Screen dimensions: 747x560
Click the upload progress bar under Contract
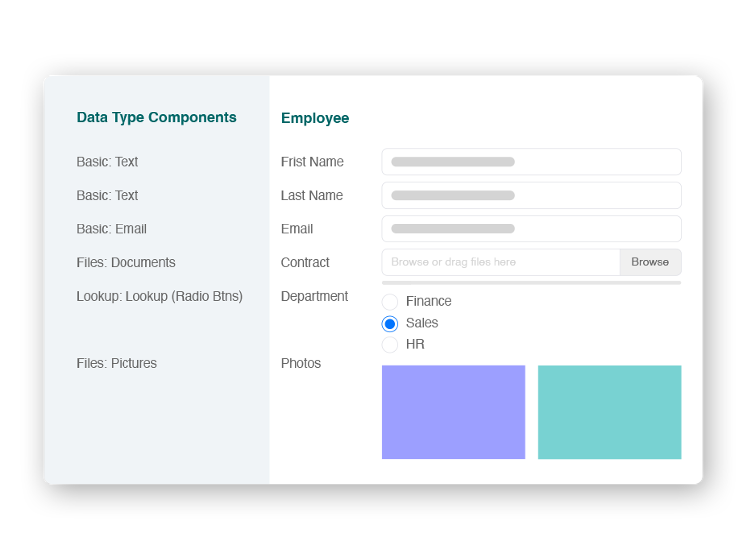[531, 283]
